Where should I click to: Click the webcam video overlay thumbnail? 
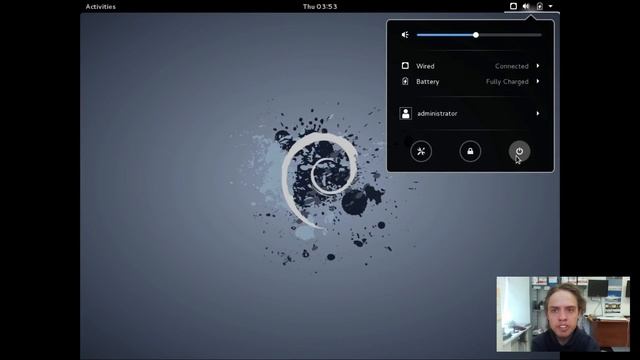click(x=563, y=314)
